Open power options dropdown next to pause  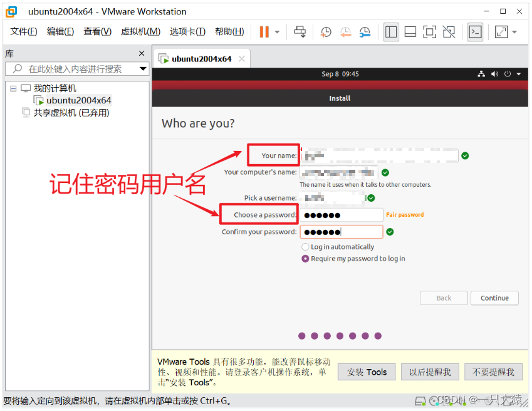[277, 32]
